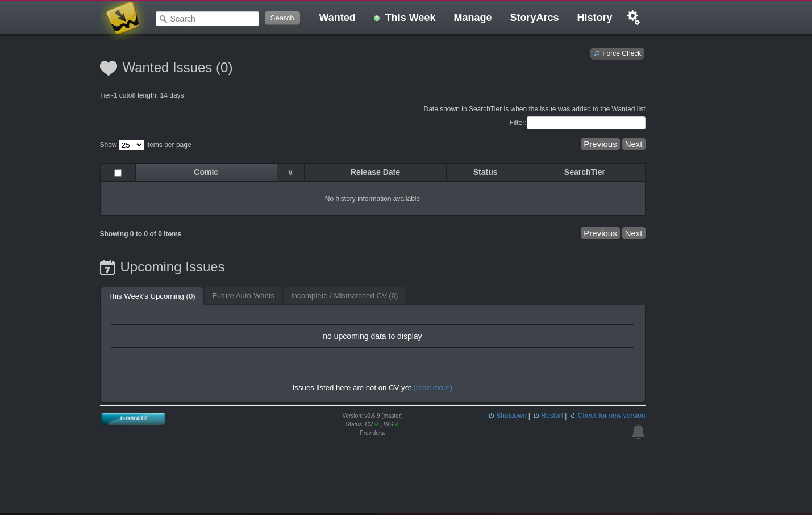Switch to the Future Auto-Wants tab
Image resolution: width=812 pixels, height=515 pixels.
[243, 296]
